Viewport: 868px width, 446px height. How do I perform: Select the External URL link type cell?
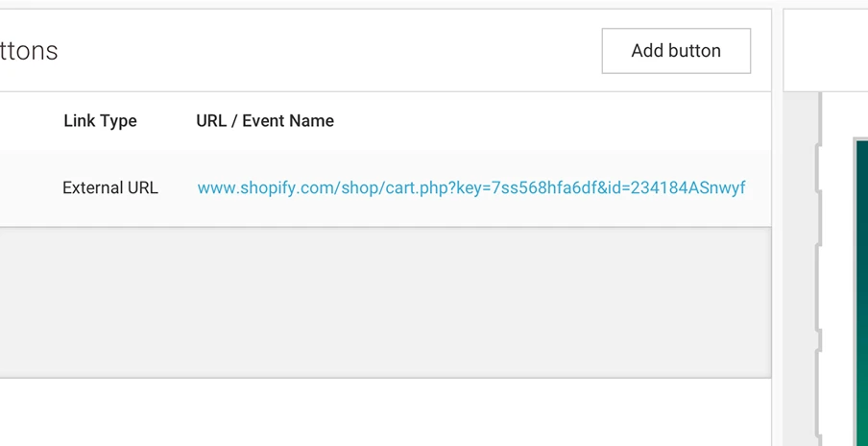pos(109,187)
